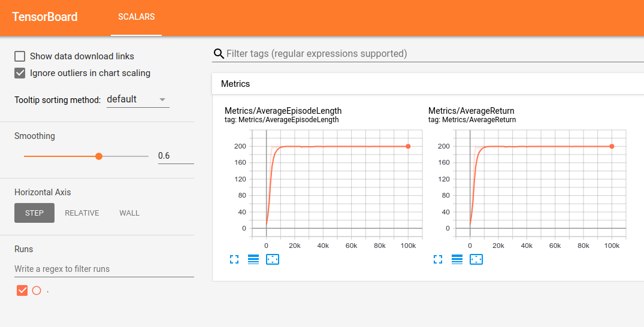
Task: Click the end data point on AverageEpisodeLength curve
Action: click(x=408, y=146)
